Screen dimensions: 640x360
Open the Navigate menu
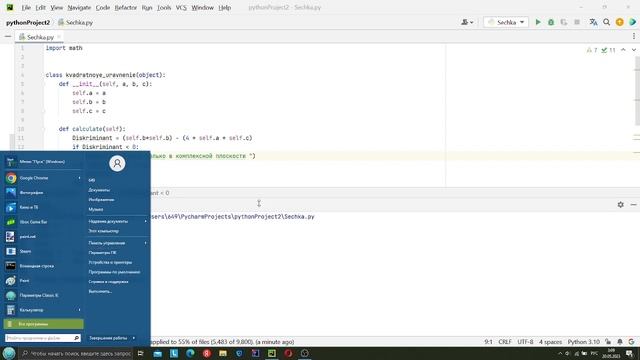coord(79,7)
